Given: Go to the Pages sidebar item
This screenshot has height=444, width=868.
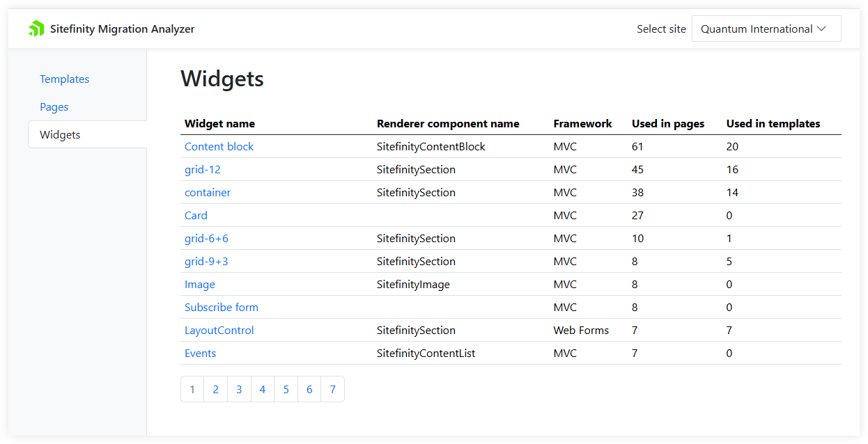Looking at the screenshot, I should coord(54,107).
